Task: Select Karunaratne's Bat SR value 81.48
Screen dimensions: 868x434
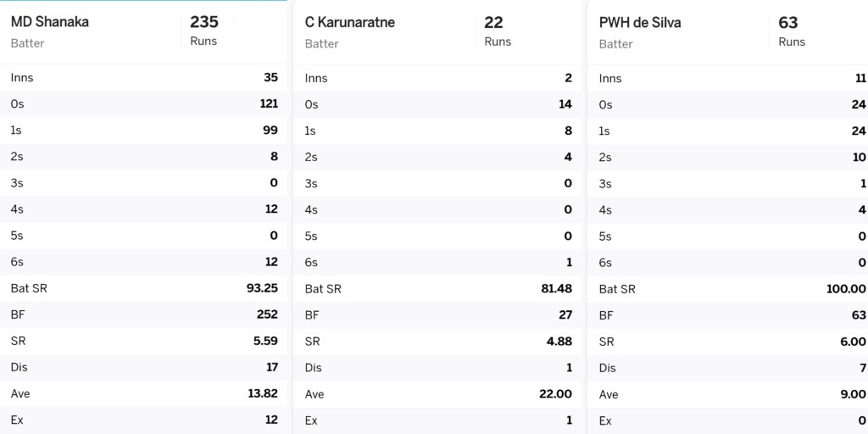Action: pos(557,289)
